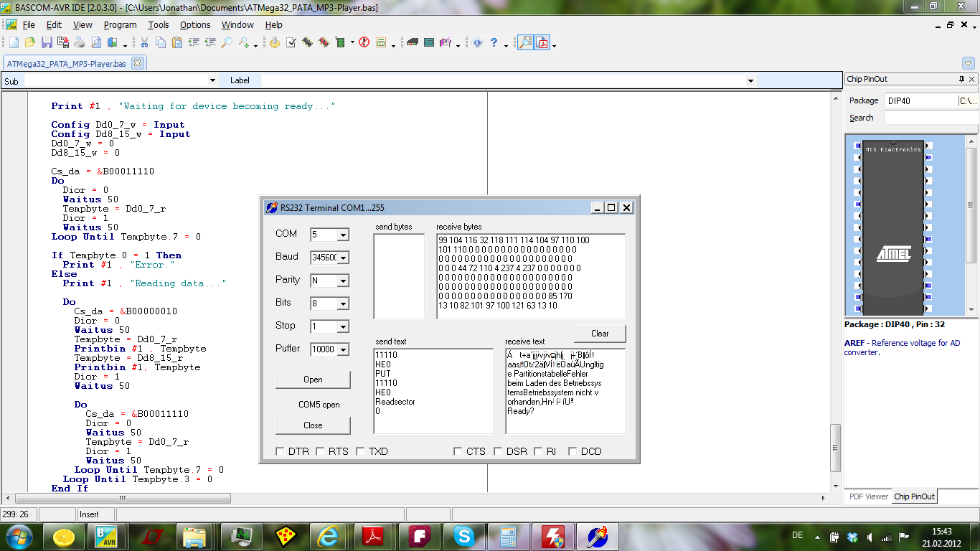Expand the Bits dropdown
980x551 pixels.
coord(342,303)
